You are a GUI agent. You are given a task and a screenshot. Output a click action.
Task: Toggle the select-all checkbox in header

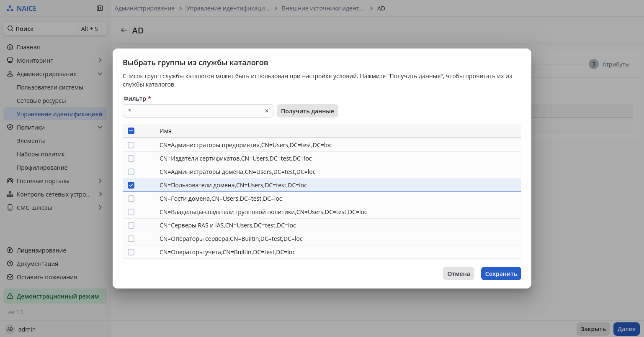[x=131, y=131]
